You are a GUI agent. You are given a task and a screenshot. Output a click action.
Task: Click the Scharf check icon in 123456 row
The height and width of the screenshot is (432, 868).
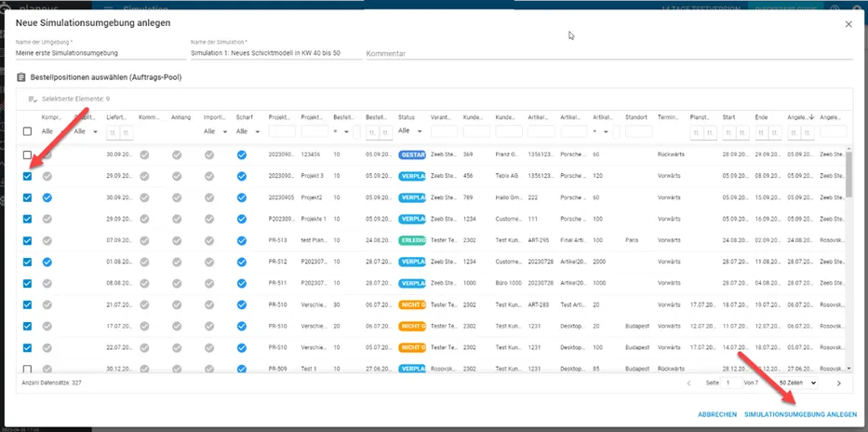241,155
